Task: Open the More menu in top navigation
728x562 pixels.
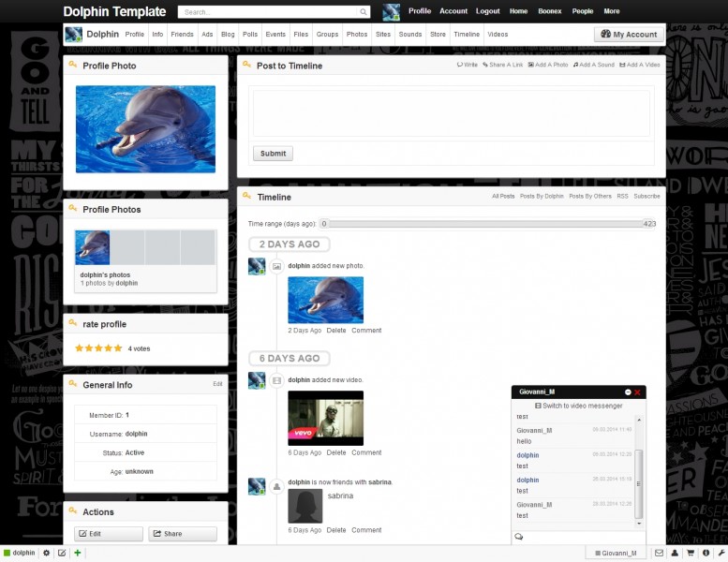Action: [x=611, y=11]
